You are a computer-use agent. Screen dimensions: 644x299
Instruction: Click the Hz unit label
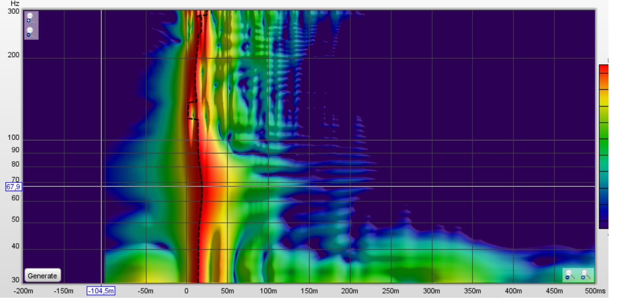click(x=15, y=3)
